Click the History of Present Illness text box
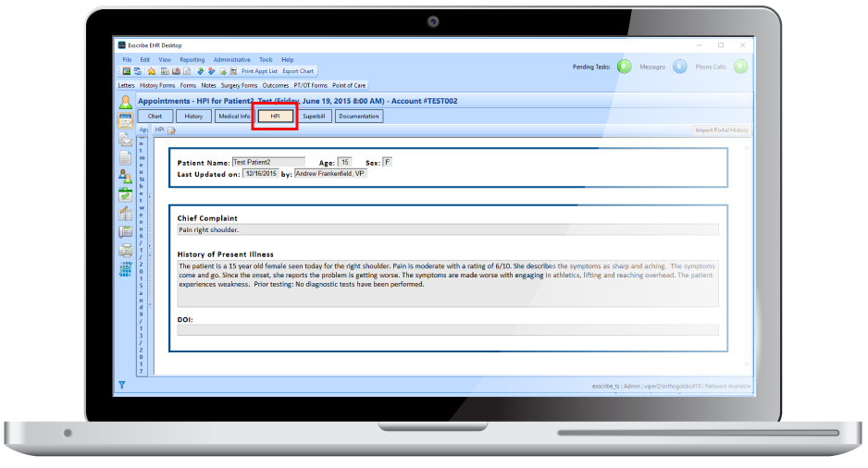Screen dimensions: 868x468 (448, 284)
